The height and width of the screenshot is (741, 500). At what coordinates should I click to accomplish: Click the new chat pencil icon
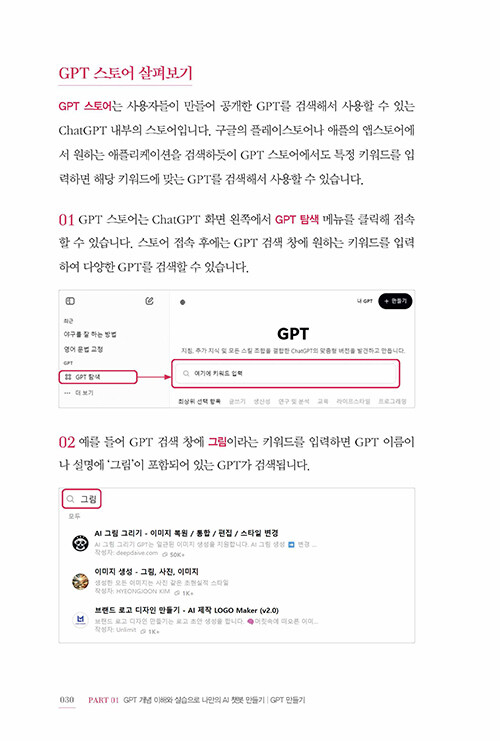click(149, 301)
